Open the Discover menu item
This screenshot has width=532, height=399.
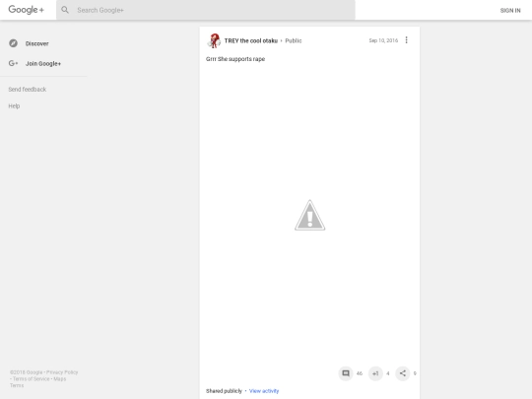click(x=36, y=43)
